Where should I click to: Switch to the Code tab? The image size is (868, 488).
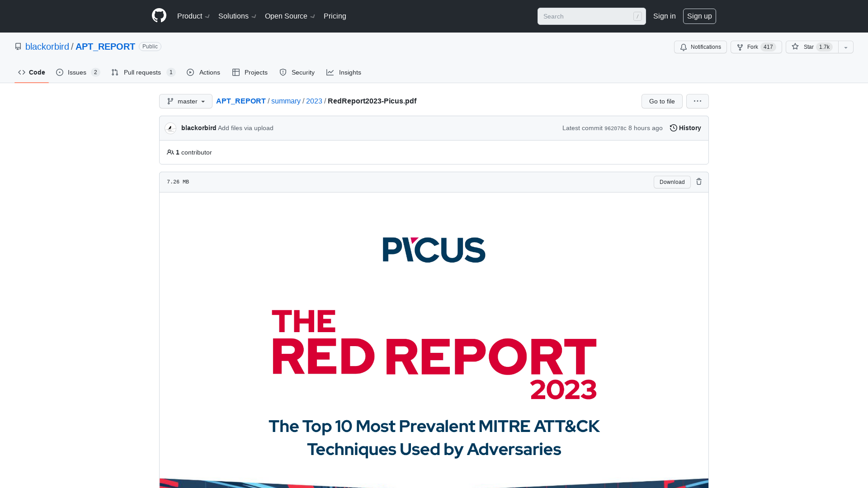[x=32, y=72]
